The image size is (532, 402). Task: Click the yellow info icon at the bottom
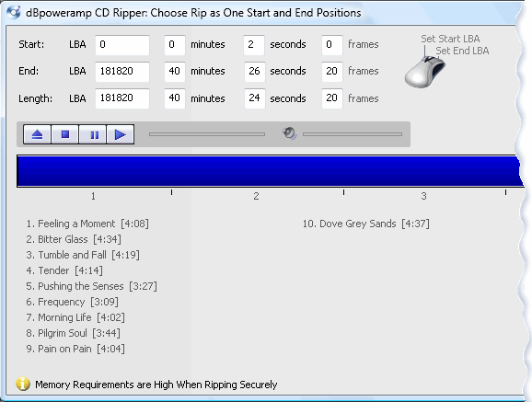[x=23, y=384]
